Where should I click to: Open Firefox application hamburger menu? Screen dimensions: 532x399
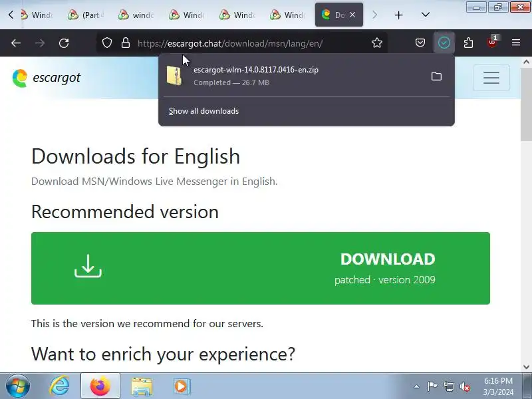pos(516,43)
